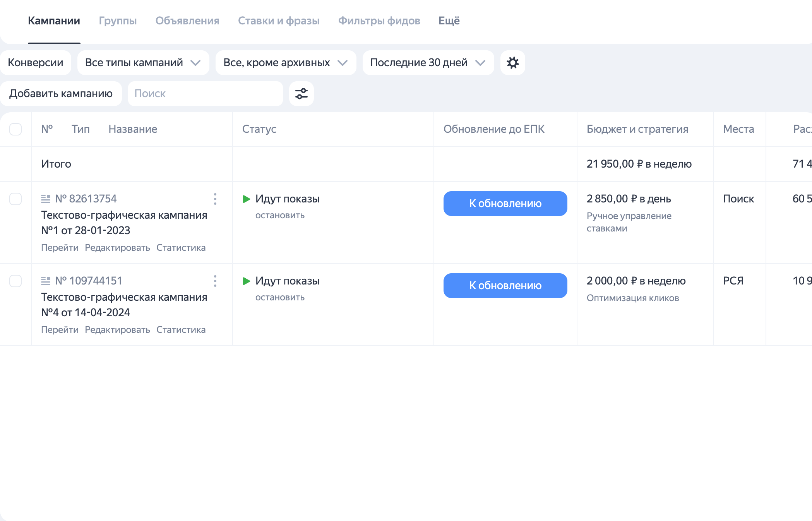Tick the select-all checkbox in table header
Screen dimensions: 812x521
15,129
